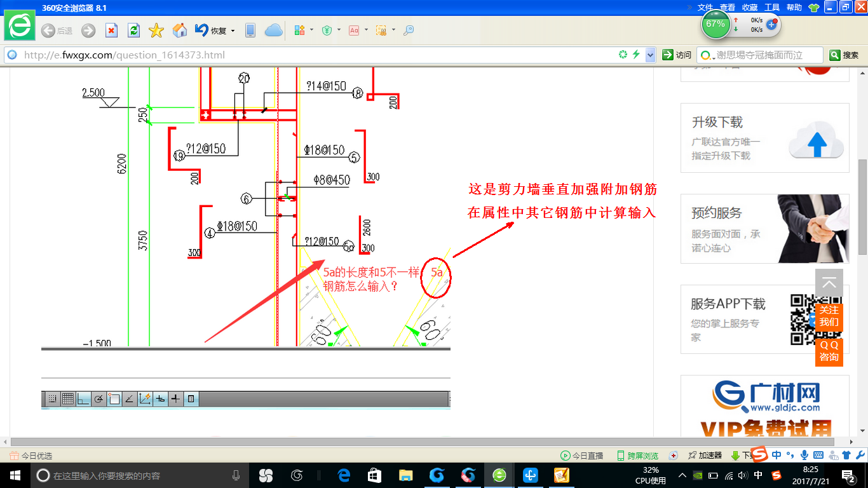
Task: Open File Explorer from the taskbar
Action: (x=405, y=475)
